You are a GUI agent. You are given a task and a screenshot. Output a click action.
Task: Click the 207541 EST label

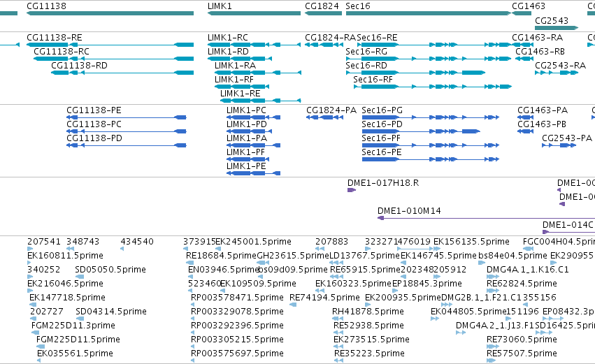pos(43,242)
